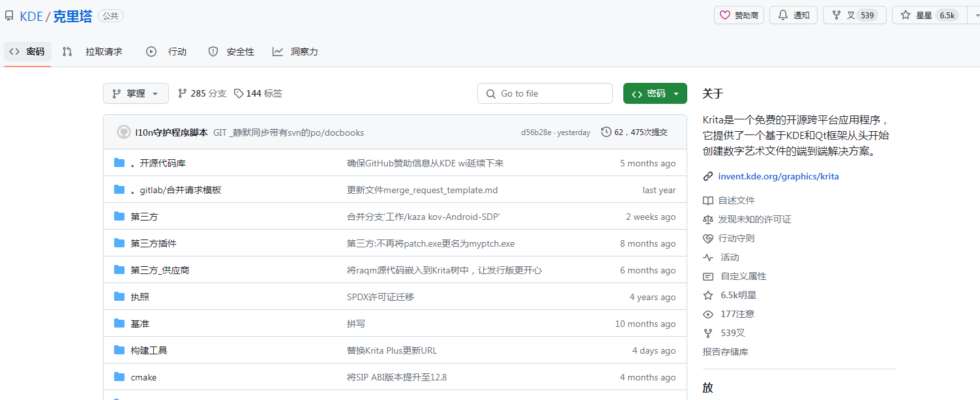This screenshot has width=980, height=400.
Task: Click the scale icon beside 发现未知的许可证
Action: click(708, 219)
